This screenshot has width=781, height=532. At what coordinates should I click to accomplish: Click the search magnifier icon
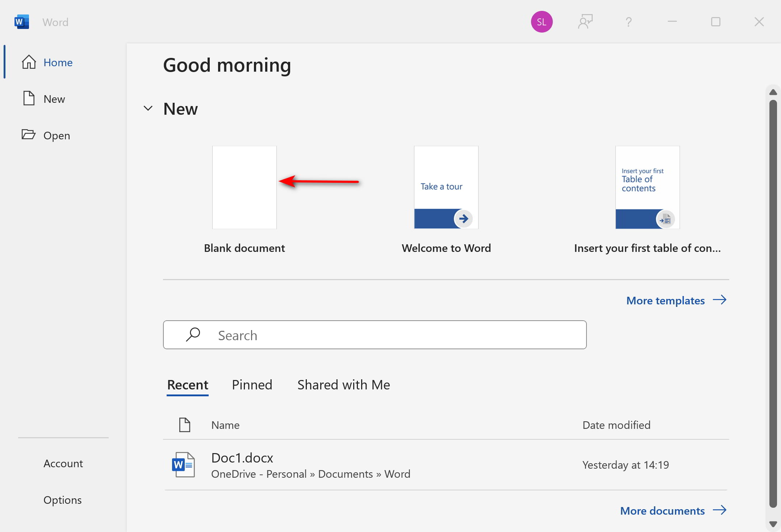click(x=193, y=335)
